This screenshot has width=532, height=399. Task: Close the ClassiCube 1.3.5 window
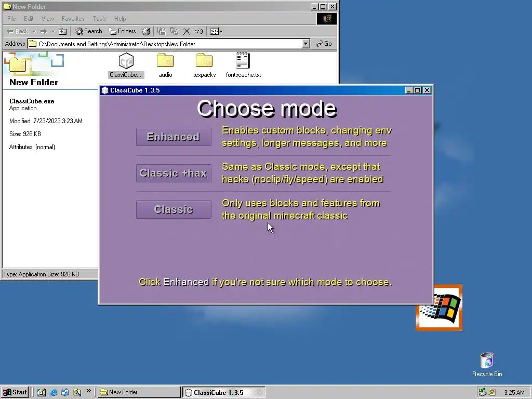pyautogui.click(x=427, y=90)
